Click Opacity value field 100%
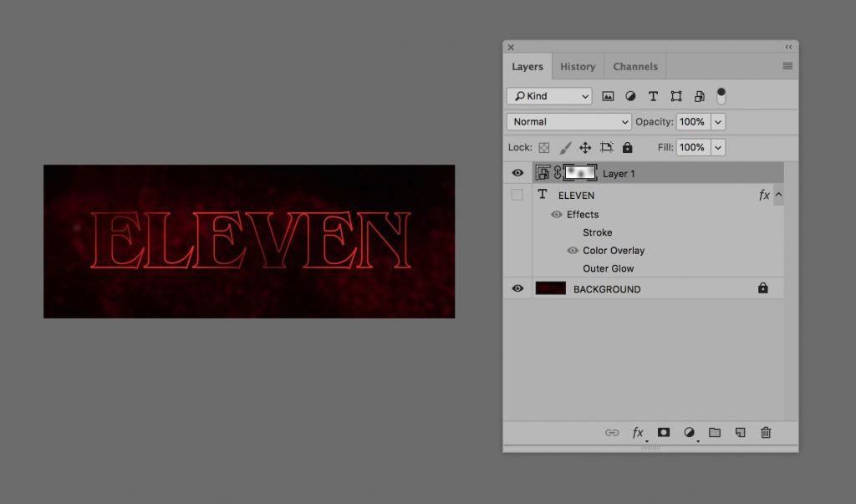The image size is (856, 504). (x=693, y=122)
